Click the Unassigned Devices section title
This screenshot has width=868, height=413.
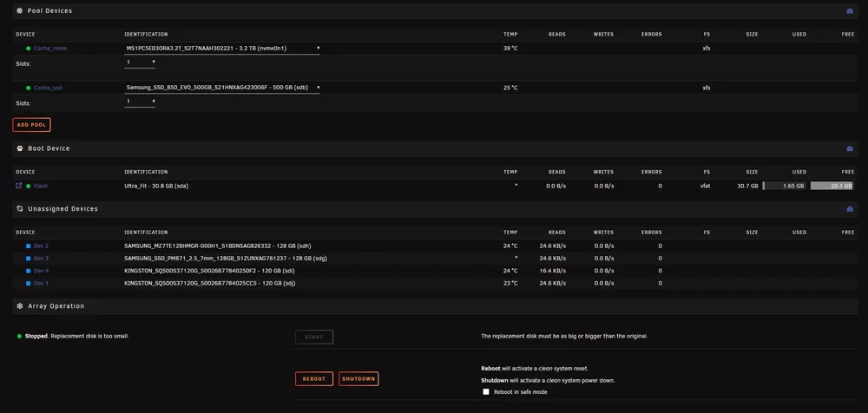click(x=62, y=209)
